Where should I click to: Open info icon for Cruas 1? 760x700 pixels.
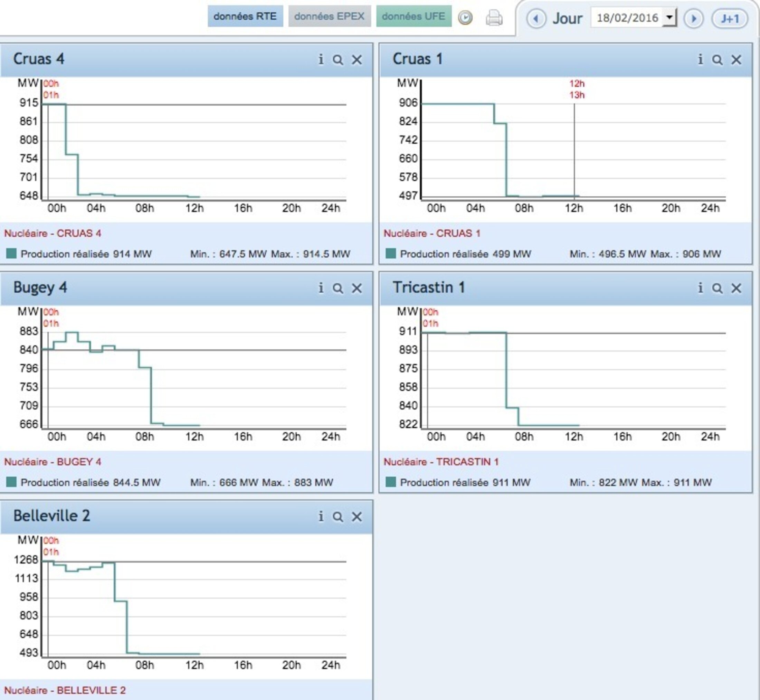(700, 59)
